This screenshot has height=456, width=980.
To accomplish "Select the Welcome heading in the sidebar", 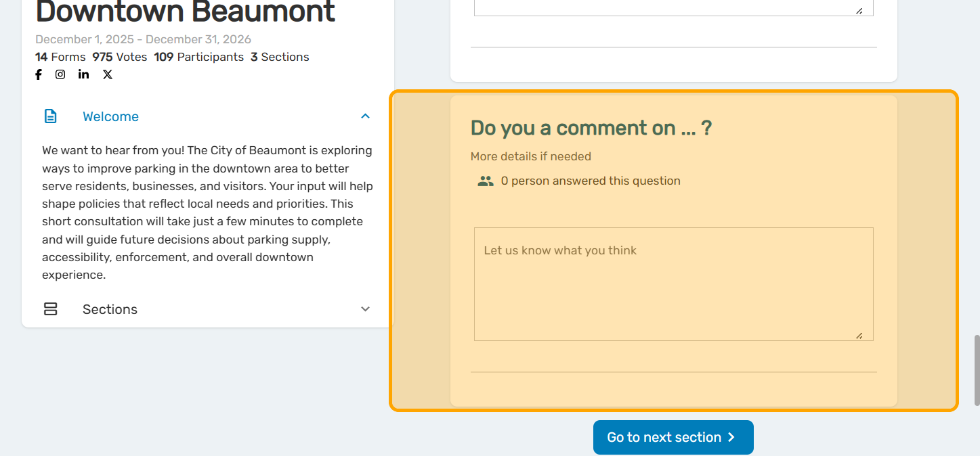I will pos(110,116).
